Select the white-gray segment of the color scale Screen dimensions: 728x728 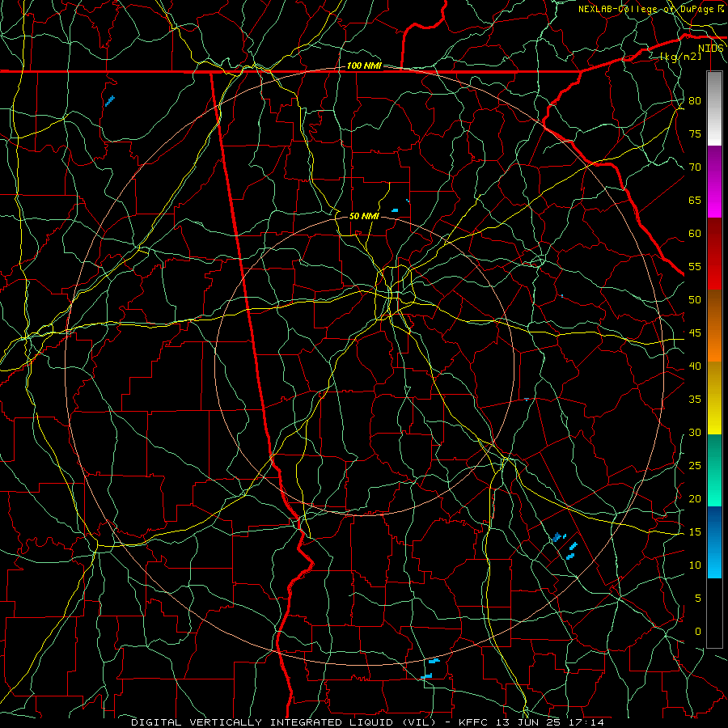pyautogui.click(x=714, y=108)
